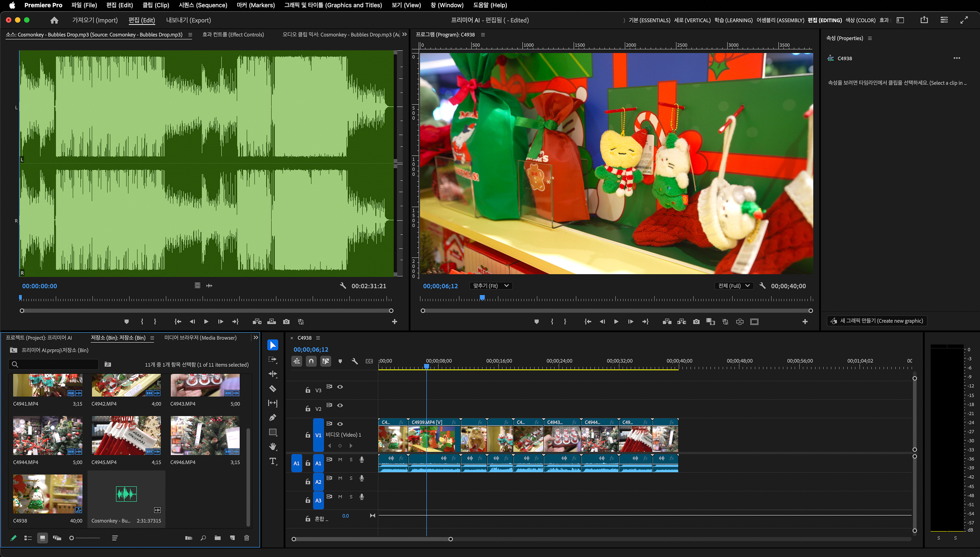This screenshot has width=980, height=557.
Task: Select the C4945.MP4 thumbnail in the Bin
Action: tap(126, 436)
